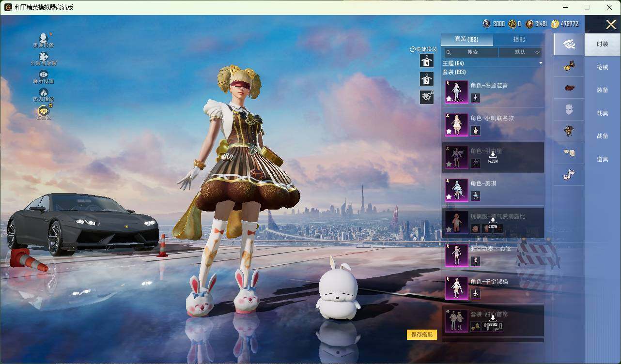
Task: Open the 载具 vehicles tab
Action: pos(602,113)
